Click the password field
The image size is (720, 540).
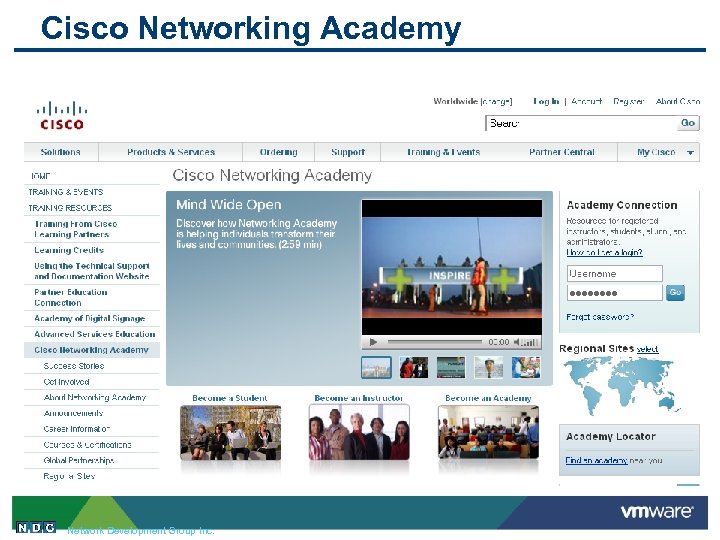(614, 293)
